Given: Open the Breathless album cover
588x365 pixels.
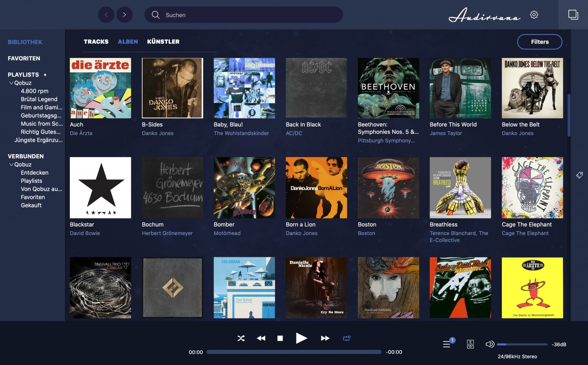Looking at the screenshot, I should (x=460, y=188).
